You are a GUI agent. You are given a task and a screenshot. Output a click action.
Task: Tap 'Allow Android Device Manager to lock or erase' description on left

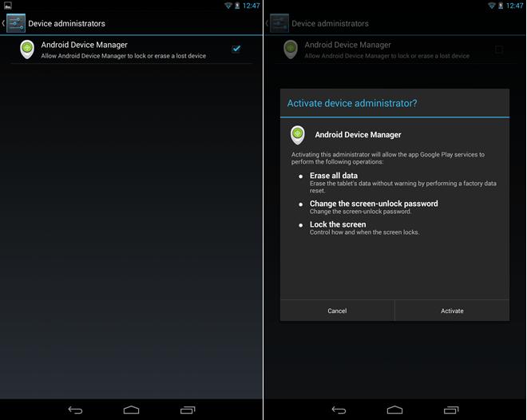[x=123, y=56]
